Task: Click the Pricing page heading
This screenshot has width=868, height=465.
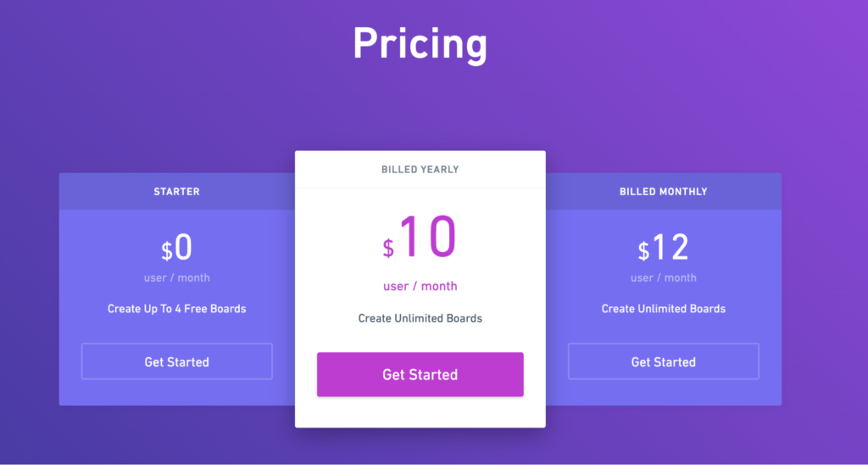Action: [x=420, y=42]
